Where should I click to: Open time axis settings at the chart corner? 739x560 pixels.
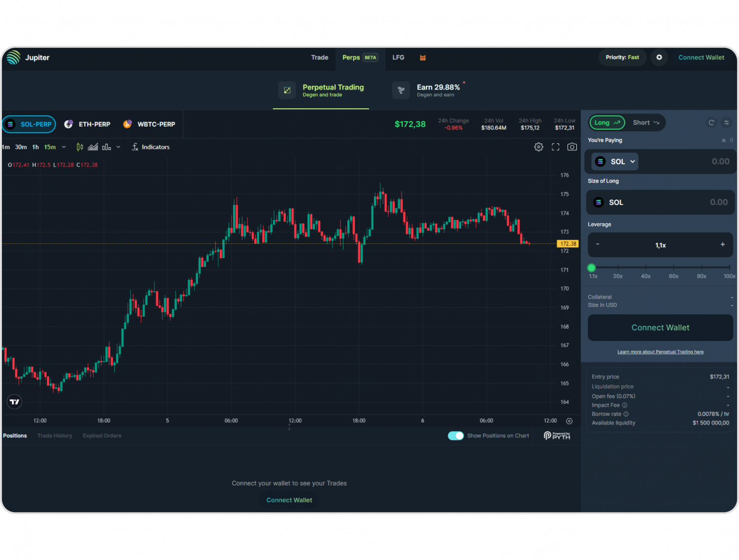(570, 421)
